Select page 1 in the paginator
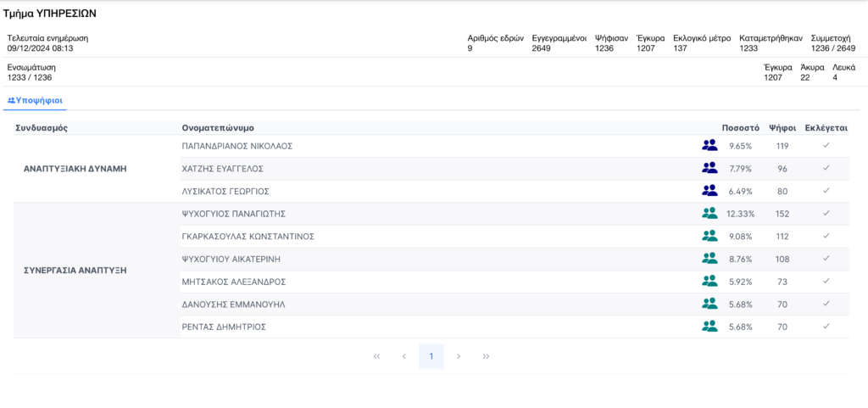 click(431, 356)
